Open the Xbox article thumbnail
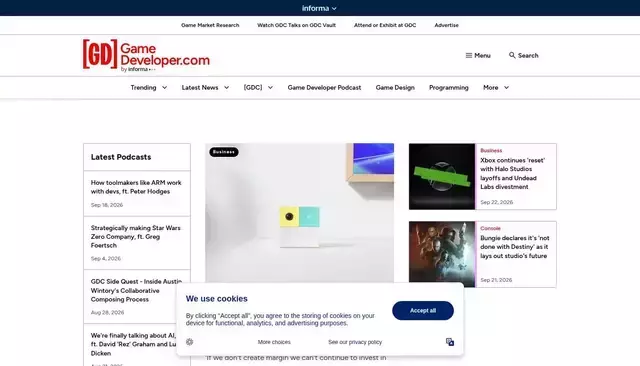The width and height of the screenshot is (640, 366). coord(442,176)
